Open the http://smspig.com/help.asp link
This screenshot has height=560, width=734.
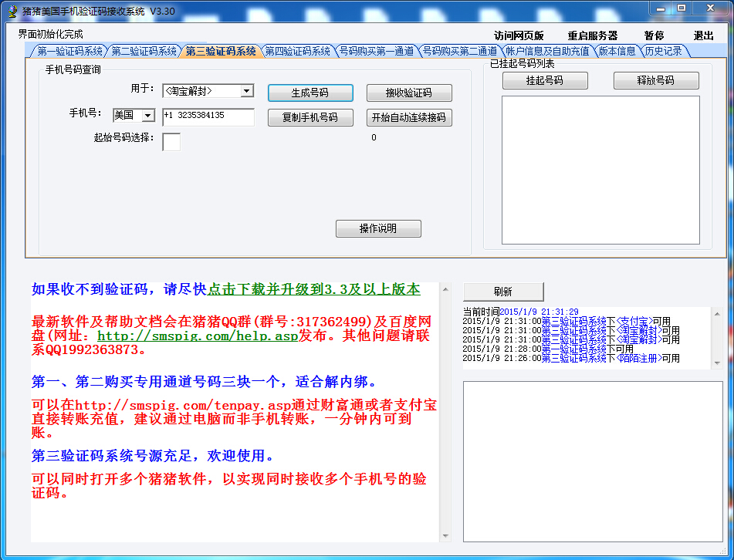198,336
